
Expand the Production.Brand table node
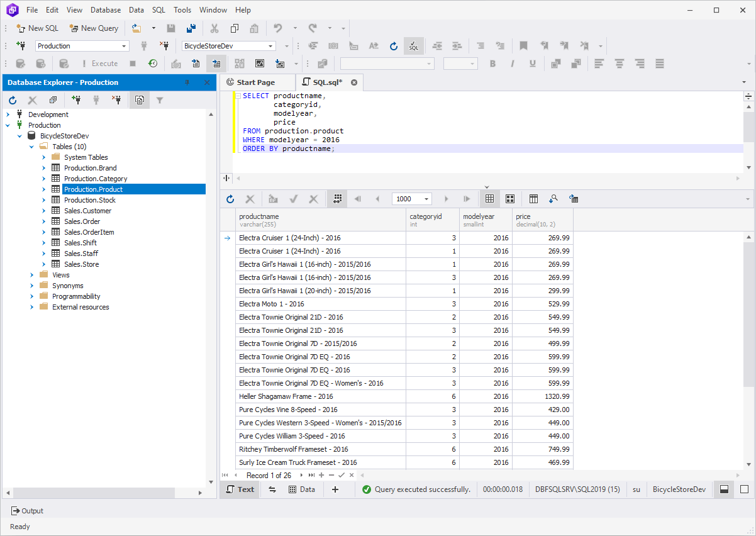point(44,168)
